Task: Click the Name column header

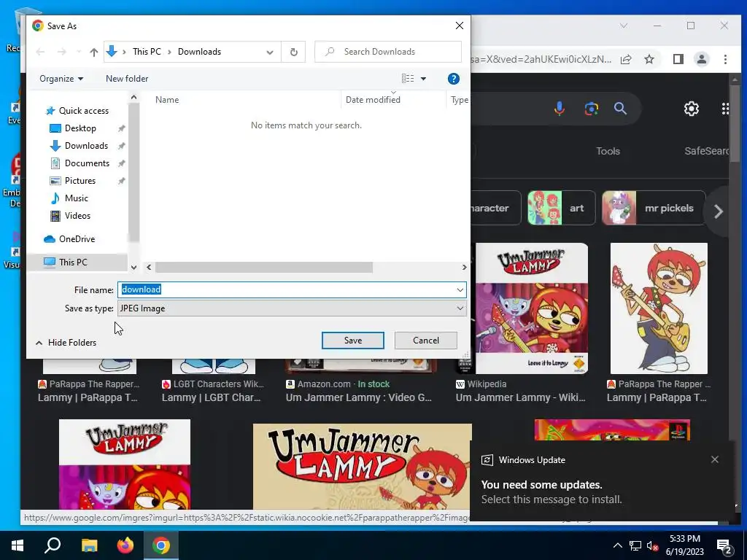Action: pyautogui.click(x=167, y=99)
